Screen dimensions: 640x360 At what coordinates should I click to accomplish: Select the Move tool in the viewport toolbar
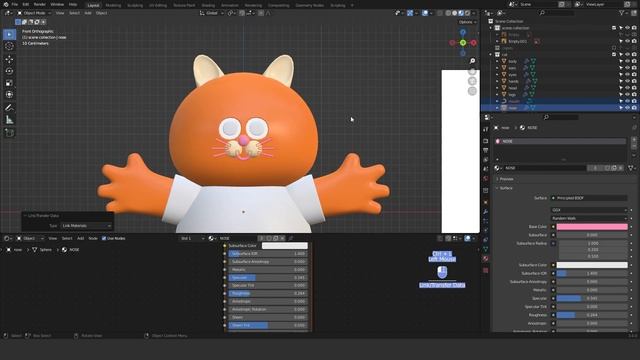[9, 59]
